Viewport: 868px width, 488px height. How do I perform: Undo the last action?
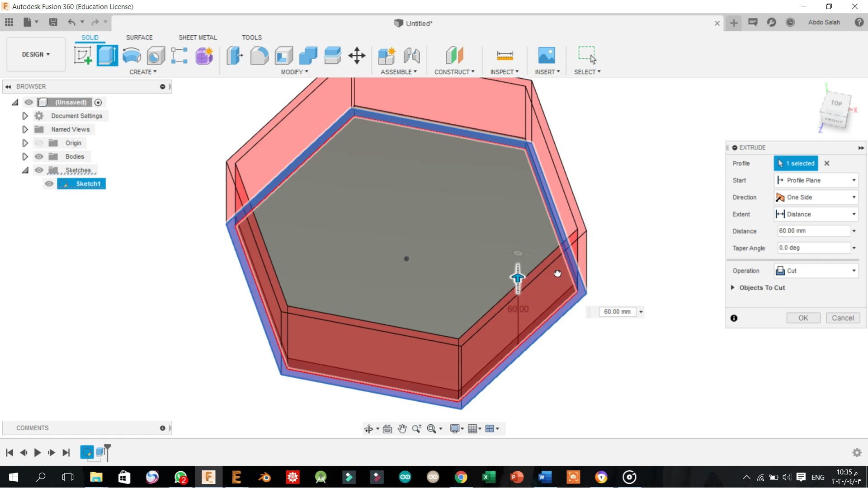click(71, 22)
